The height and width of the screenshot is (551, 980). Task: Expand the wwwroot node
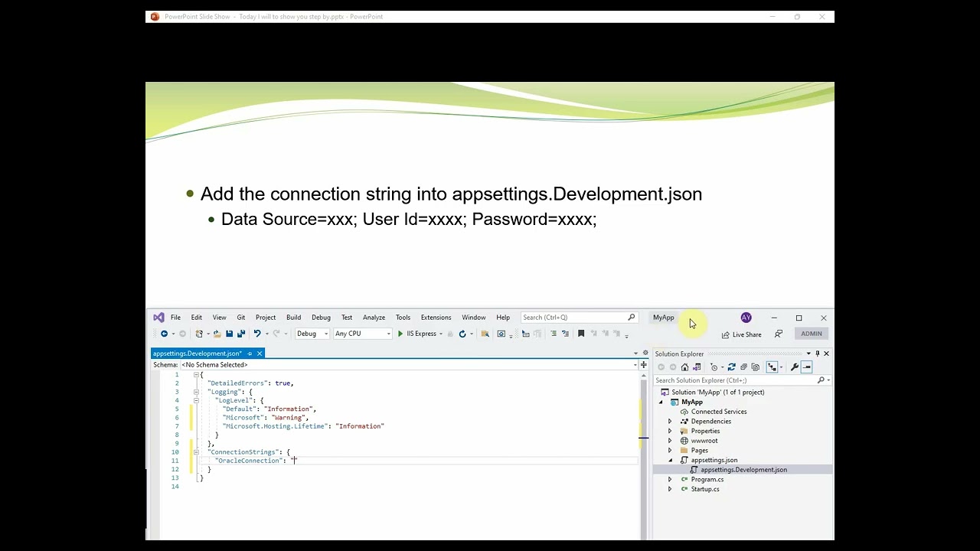(670, 441)
